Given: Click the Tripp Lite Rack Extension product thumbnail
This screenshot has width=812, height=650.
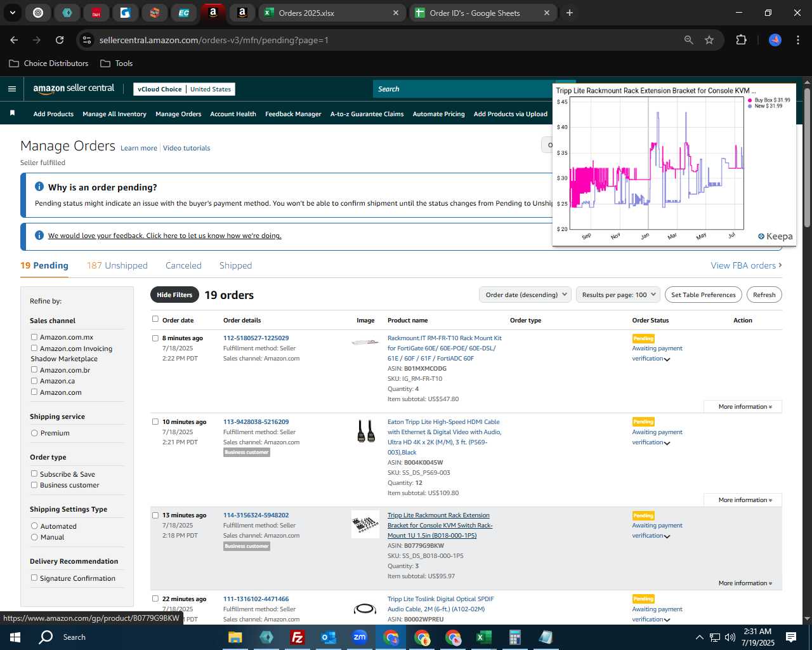Looking at the screenshot, I should pyautogui.click(x=365, y=524).
